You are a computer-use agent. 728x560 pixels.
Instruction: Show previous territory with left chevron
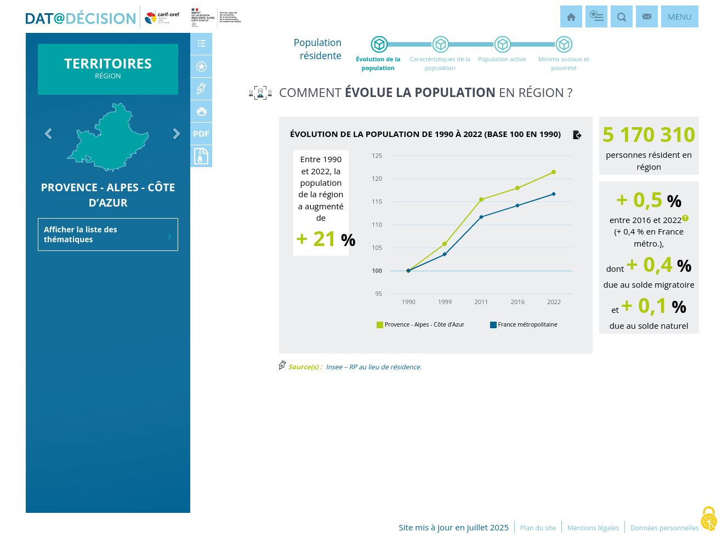click(48, 134)
